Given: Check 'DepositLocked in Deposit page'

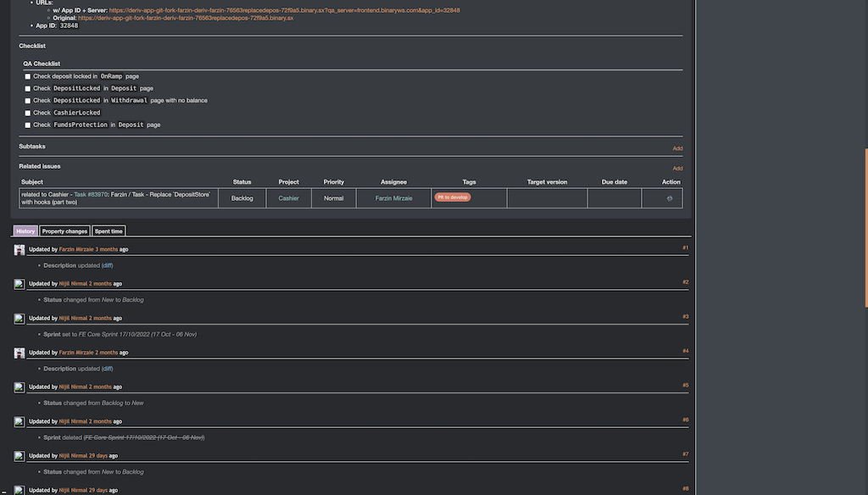Looking at the screenshot, I should coord(27,87).
